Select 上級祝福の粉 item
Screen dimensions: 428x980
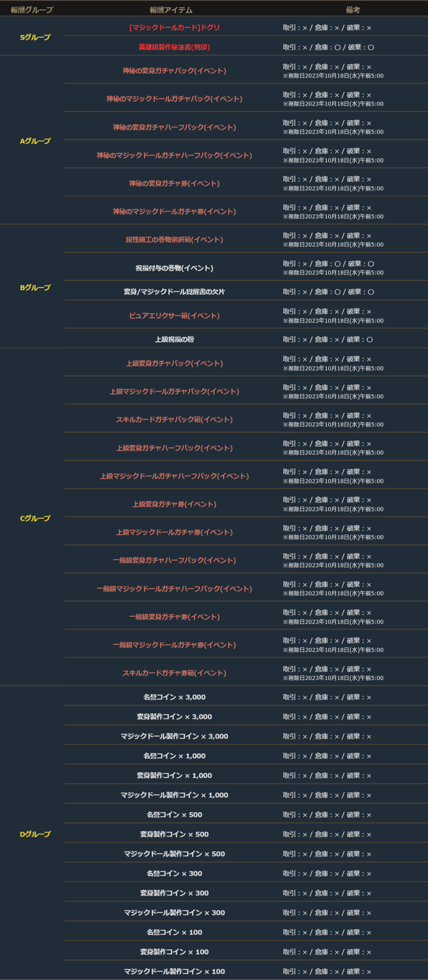click(174, 339)
